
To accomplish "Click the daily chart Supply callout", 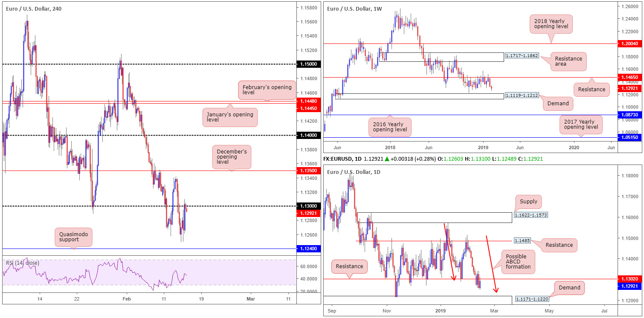I will (528, 201).
